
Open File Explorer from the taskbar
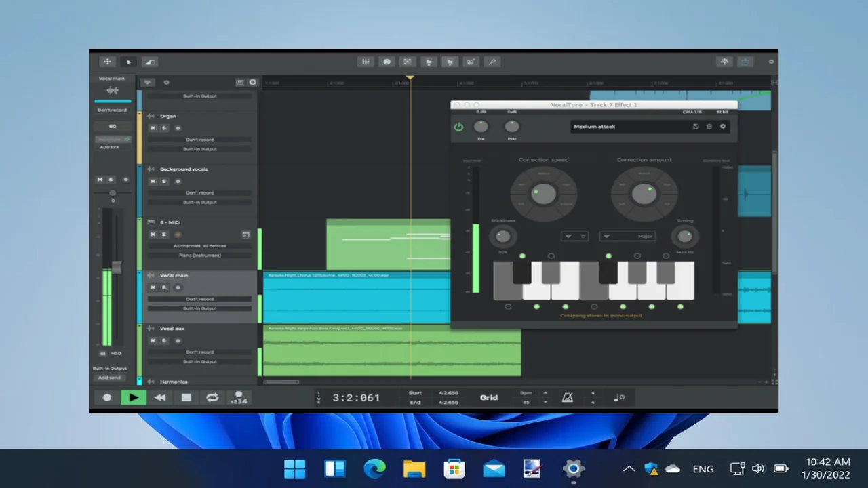(414, 468)
